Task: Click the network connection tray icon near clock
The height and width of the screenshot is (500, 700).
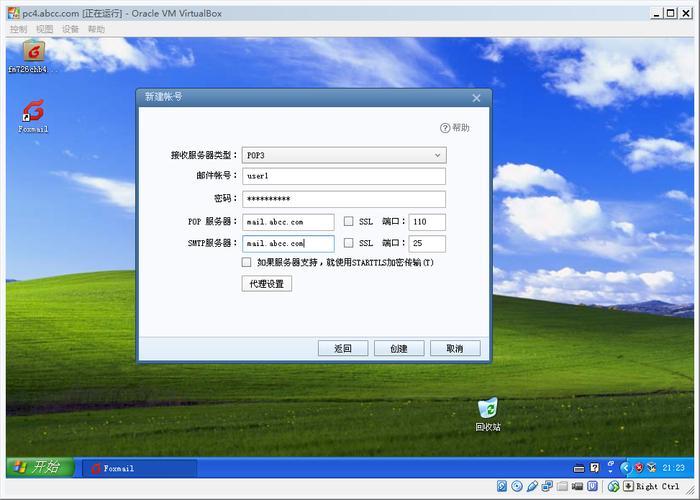Action: [x=652, y=468]
